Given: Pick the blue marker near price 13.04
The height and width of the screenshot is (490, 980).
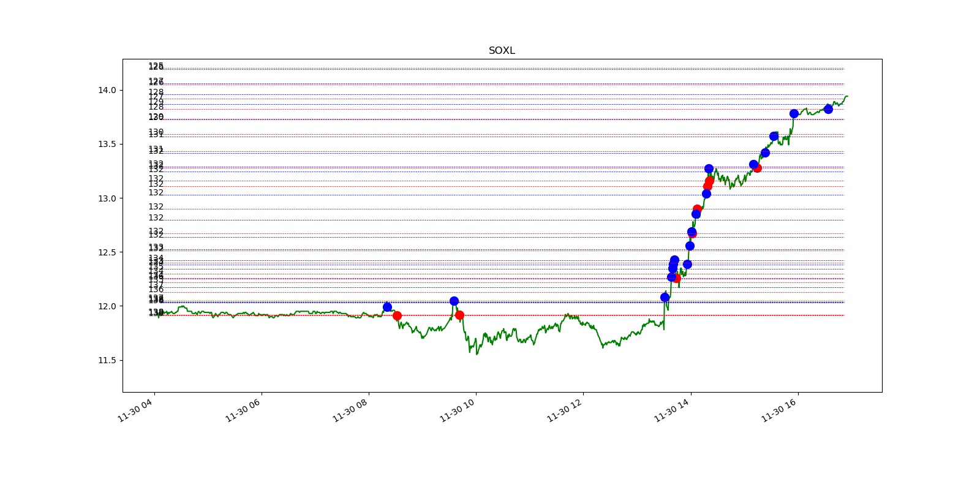Looking at the screenshot, I should (x=706, y=194).
